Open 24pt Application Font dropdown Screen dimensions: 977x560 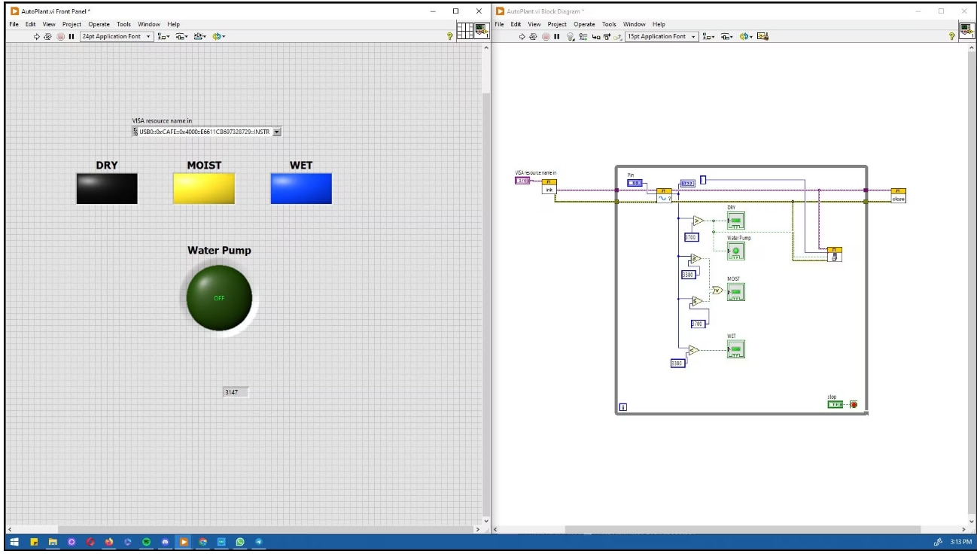point(117,36)
